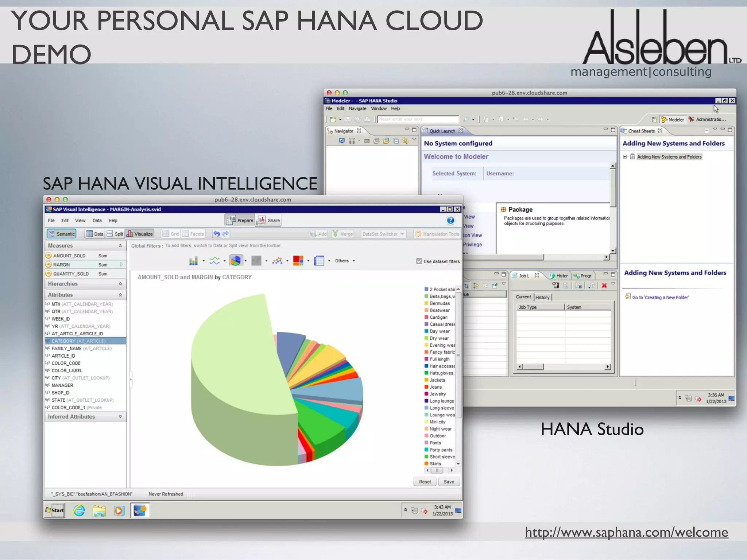Expand Adding New Systems and Folders tree node
The width and height of the screenshot is (747, 560).
click(x=625, y=157)
